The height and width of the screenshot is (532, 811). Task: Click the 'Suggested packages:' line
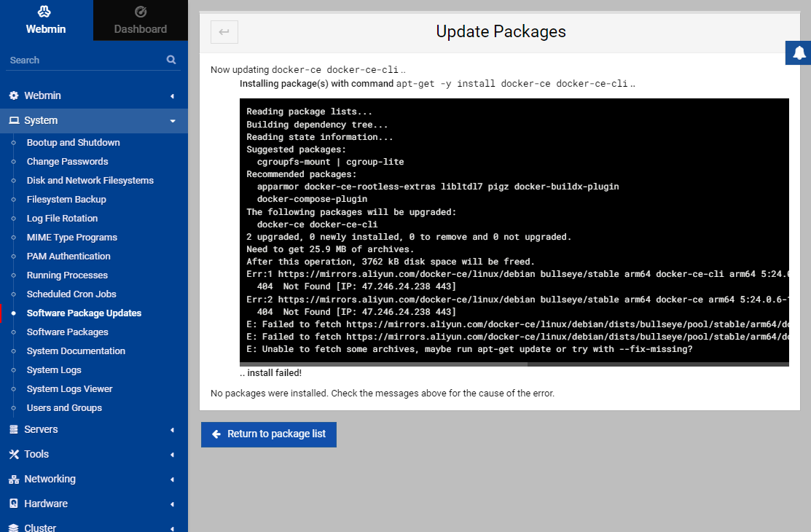coord(296,149)
